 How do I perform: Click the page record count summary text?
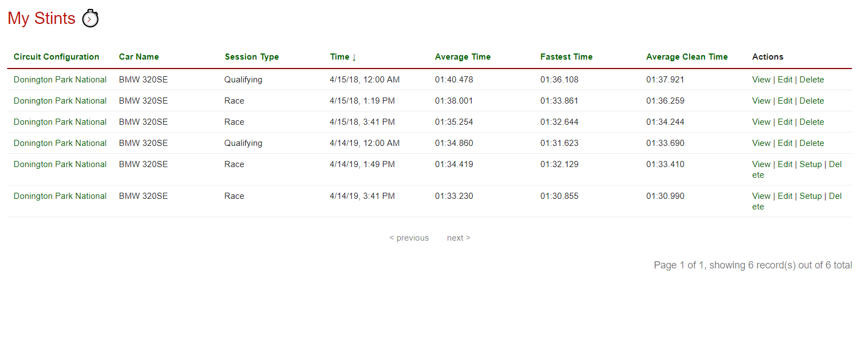(753, 265)
